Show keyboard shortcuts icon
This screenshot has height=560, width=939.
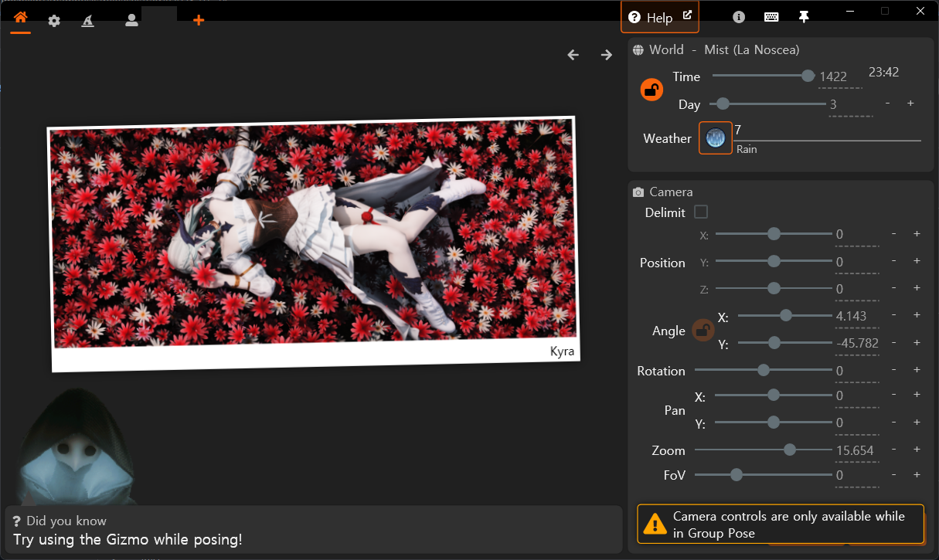771,17
